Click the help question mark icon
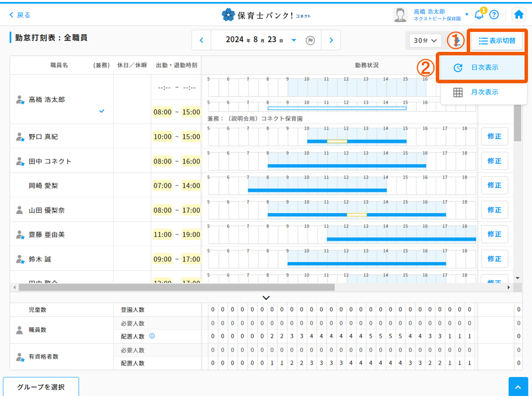532x399 pixels. point(494,15)
